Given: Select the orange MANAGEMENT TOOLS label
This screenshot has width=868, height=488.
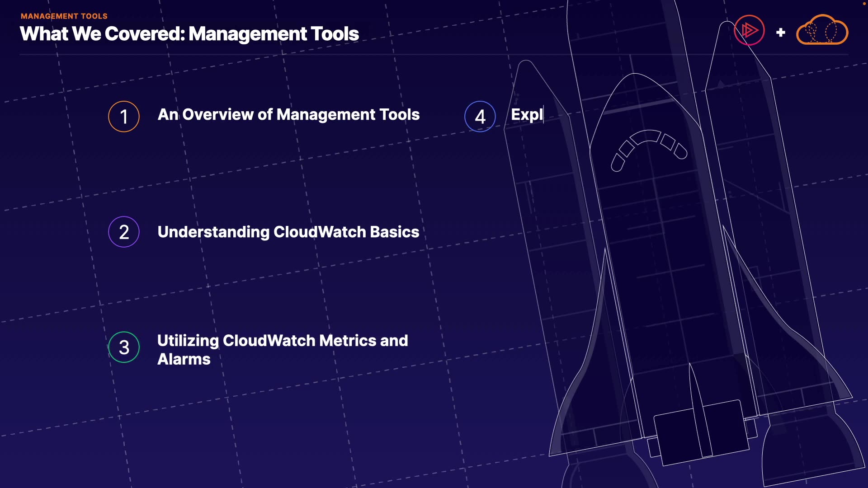Looking at the screenshot, I should pos(64,16).
